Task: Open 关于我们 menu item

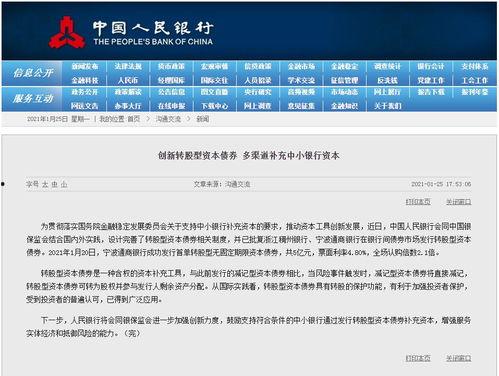Action: pos(388,106)
